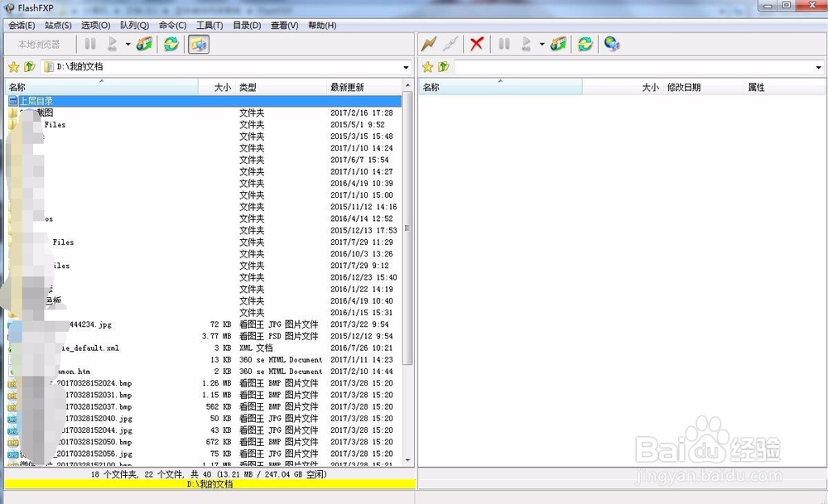Sort remote list by 修改日期 column

pyautogui.click(x=703, y=87)
